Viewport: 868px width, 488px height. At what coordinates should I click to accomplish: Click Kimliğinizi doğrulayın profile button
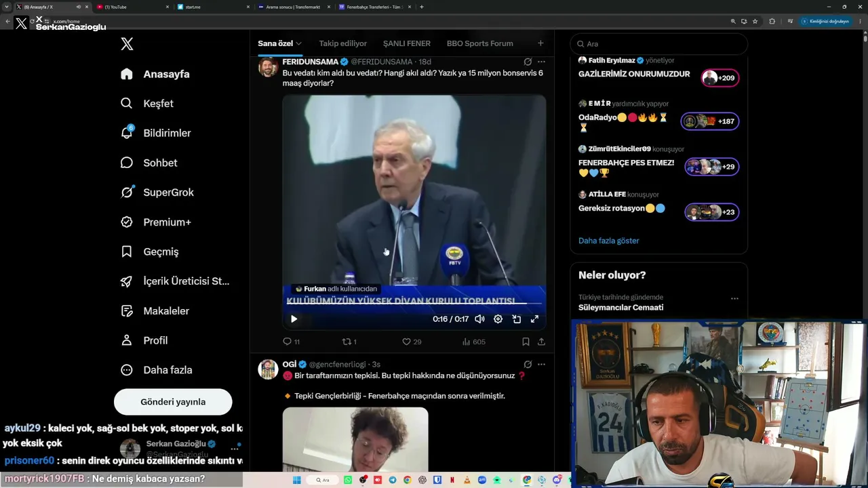[x=825, y=21]
